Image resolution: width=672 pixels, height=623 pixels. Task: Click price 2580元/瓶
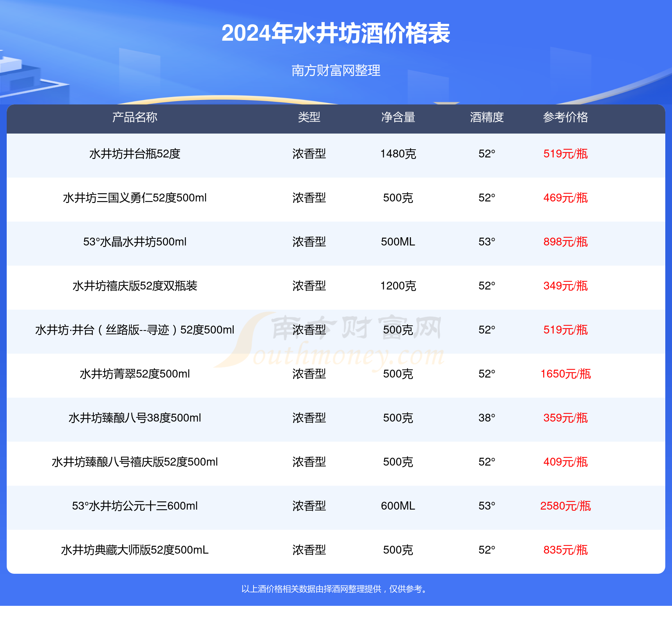pyautogui.click(x=566, y=506)
